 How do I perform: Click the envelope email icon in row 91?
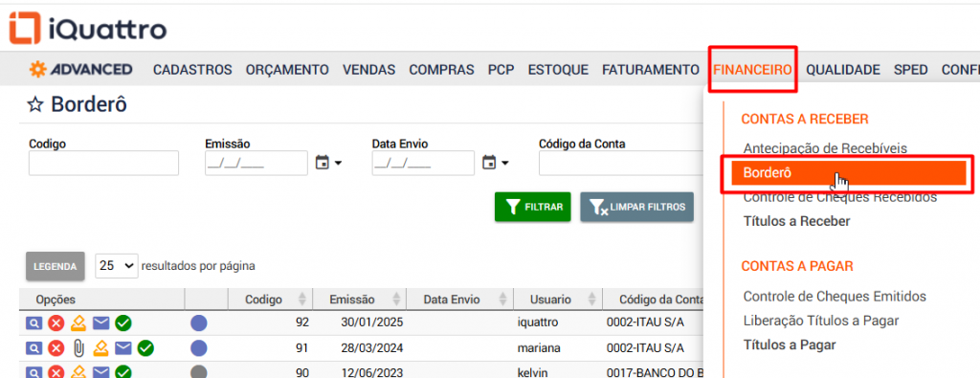point(123,348)
